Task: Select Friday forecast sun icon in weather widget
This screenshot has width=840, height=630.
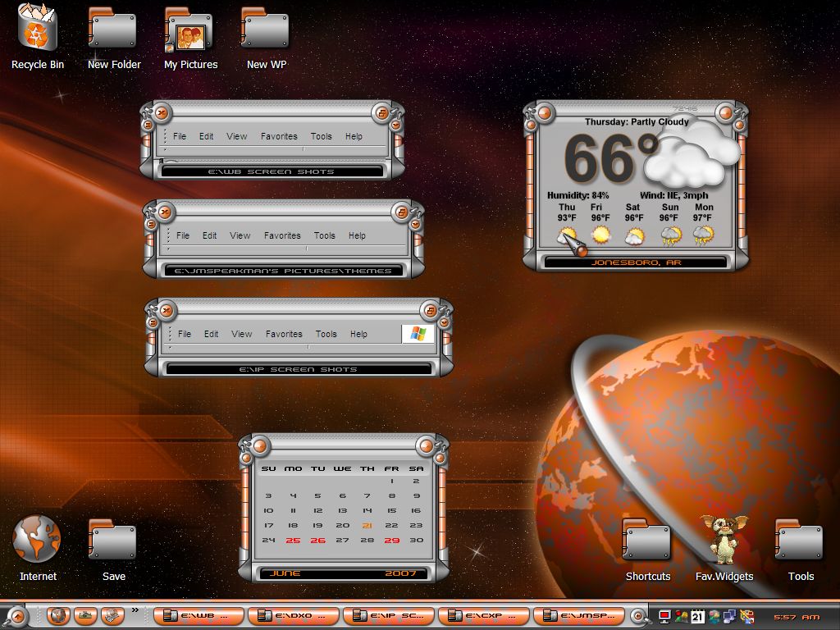Action: coord(600,235)
